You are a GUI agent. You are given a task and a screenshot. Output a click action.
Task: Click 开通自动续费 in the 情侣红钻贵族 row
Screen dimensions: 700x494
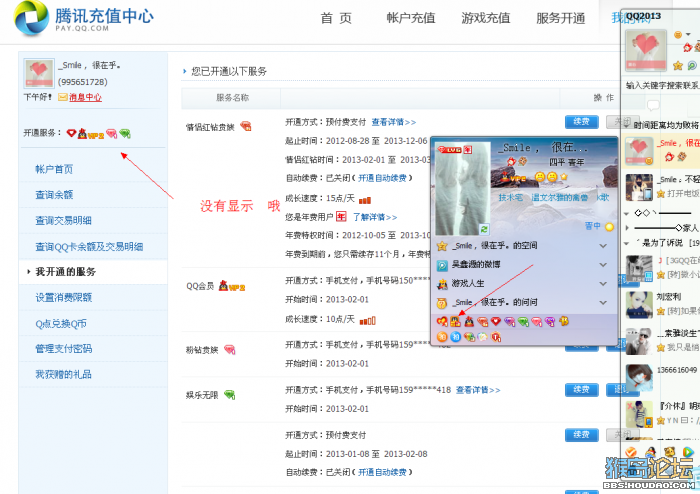(x=382, y=178)
